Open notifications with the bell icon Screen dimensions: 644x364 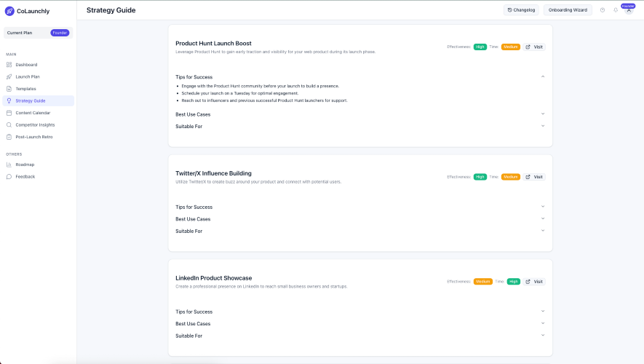pos(616,10)
